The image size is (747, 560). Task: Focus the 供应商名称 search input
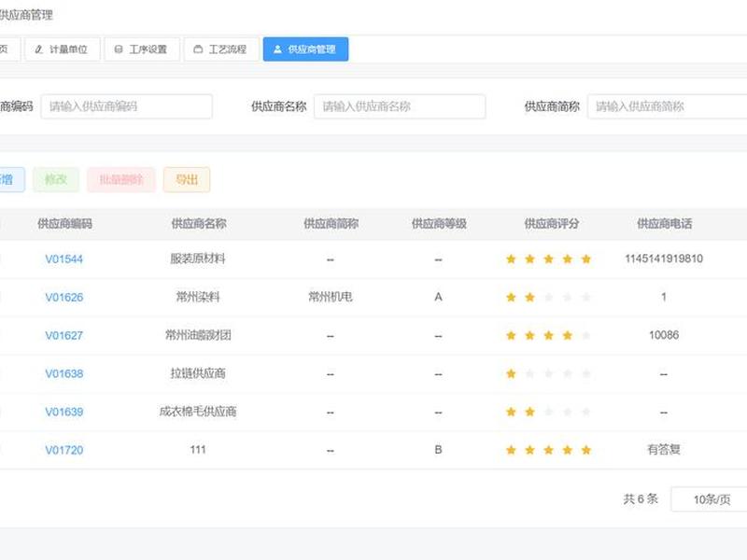tap(400, 106)
